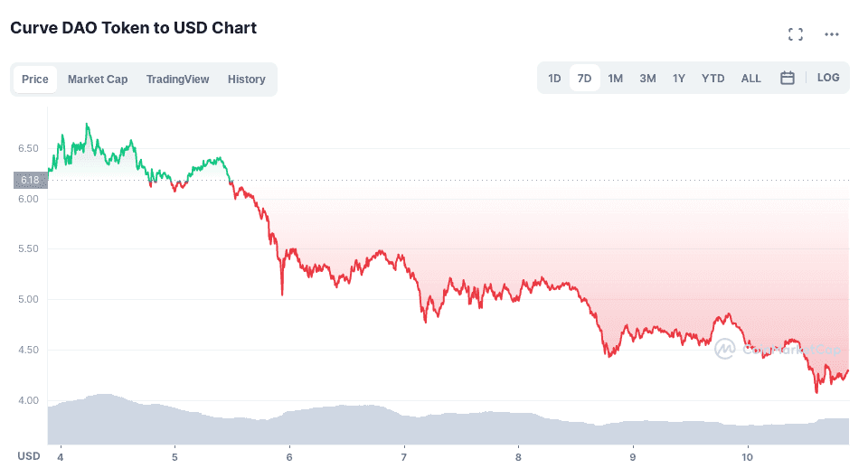The image size is (868, 468).
Task: Choose the YTD time range
Action: [x=713, y=79]
